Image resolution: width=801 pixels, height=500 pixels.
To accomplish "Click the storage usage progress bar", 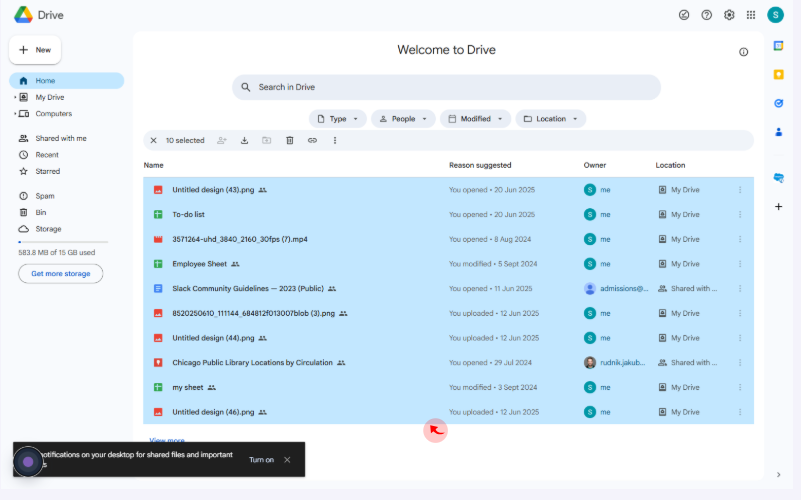I will click(x=63, y=242).
